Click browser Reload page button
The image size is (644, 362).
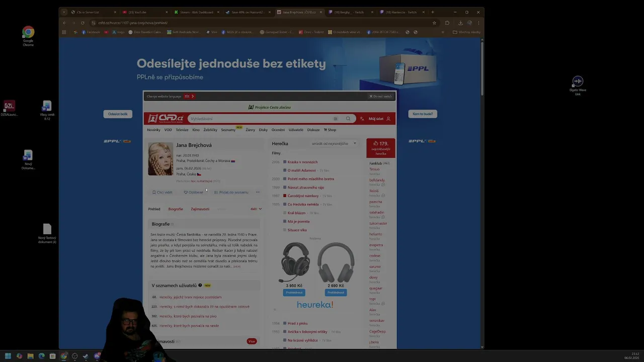pos(83,23)
